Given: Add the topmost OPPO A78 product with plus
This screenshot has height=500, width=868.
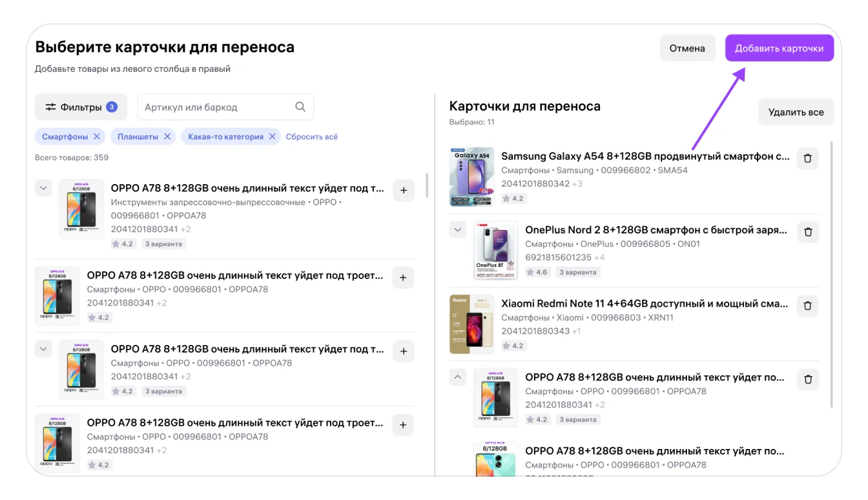Looking at the screenshot, I should click(x=404, y=191).
